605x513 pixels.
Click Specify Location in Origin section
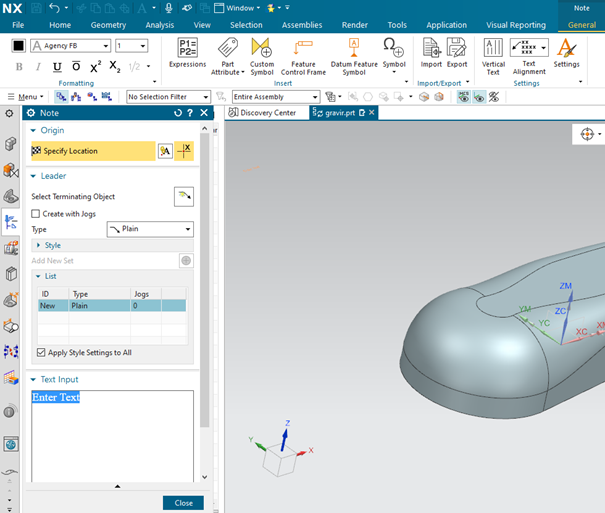[x=92, y=151]
